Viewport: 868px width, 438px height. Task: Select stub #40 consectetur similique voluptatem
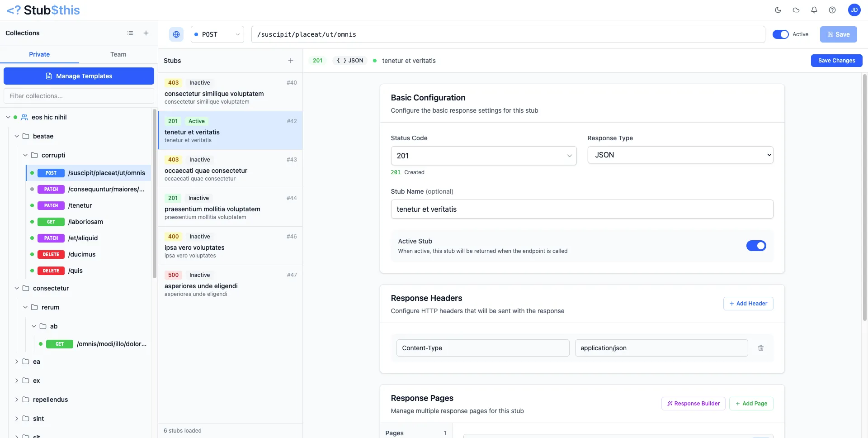click(x=230, y=92)
